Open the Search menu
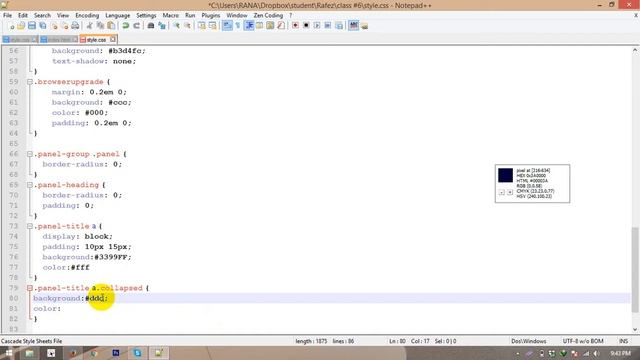 click(x=42, y=15)
